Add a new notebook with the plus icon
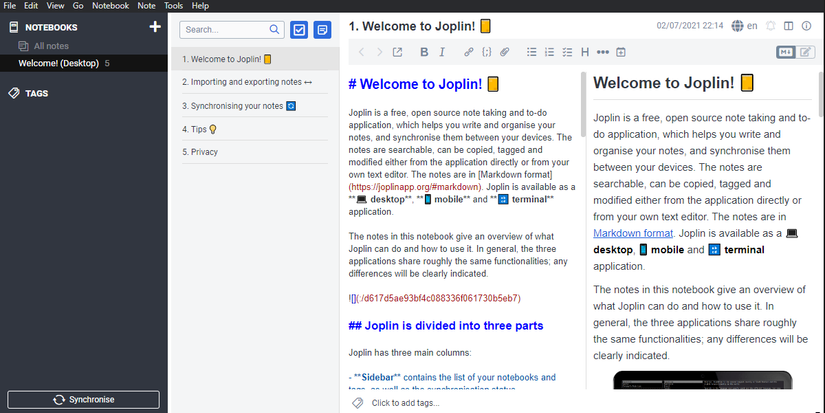Viewport: 825px width, 413px height. tap(154, 27)
